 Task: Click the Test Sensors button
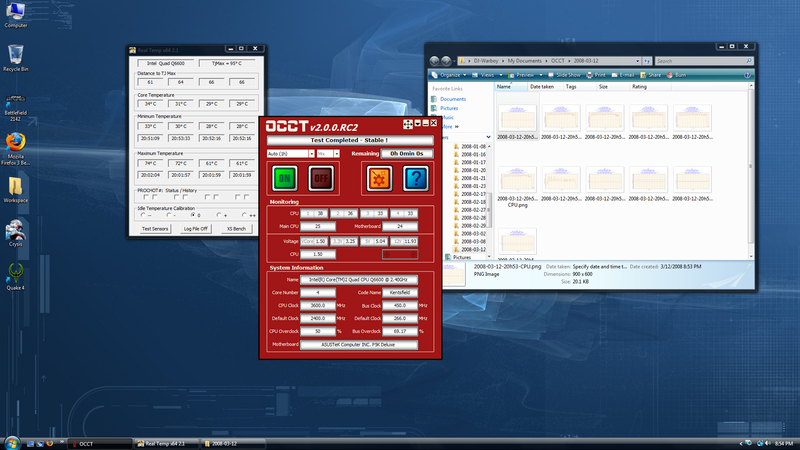coord(154,229)
